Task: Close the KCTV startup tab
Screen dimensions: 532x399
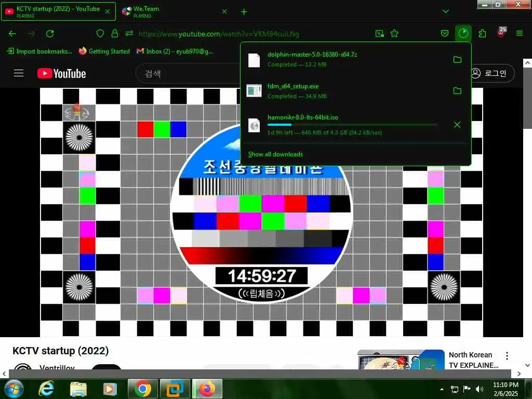Action: click(x=108, y=11)
